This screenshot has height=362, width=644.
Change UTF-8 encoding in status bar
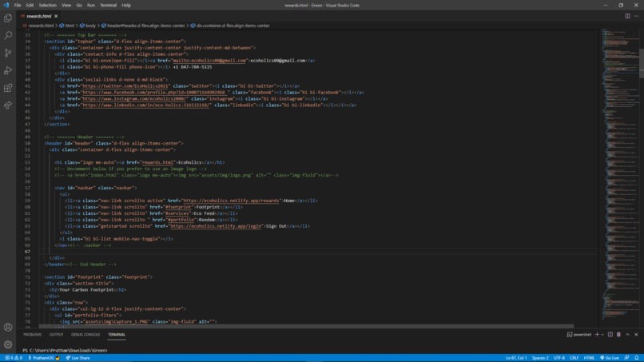(x=559, y=358)
